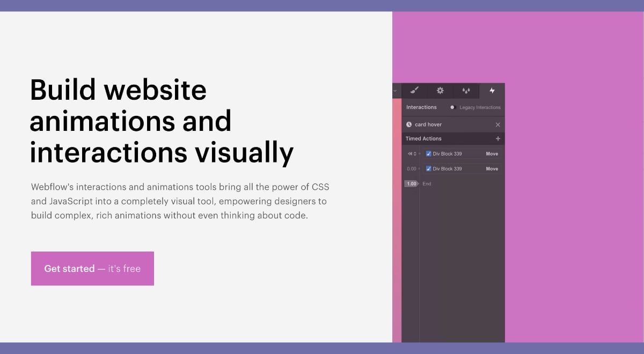Select the 0.00 time value

pyautogui.click(x=412, y=169)
